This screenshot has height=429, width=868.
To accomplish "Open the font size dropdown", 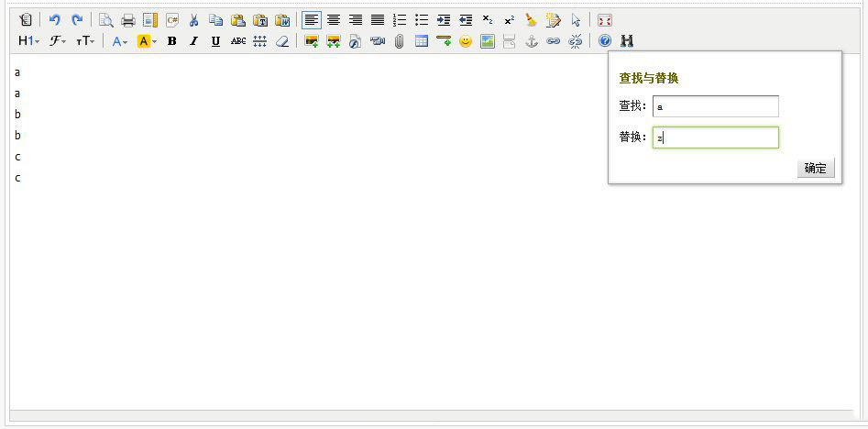I will [85, 41].
